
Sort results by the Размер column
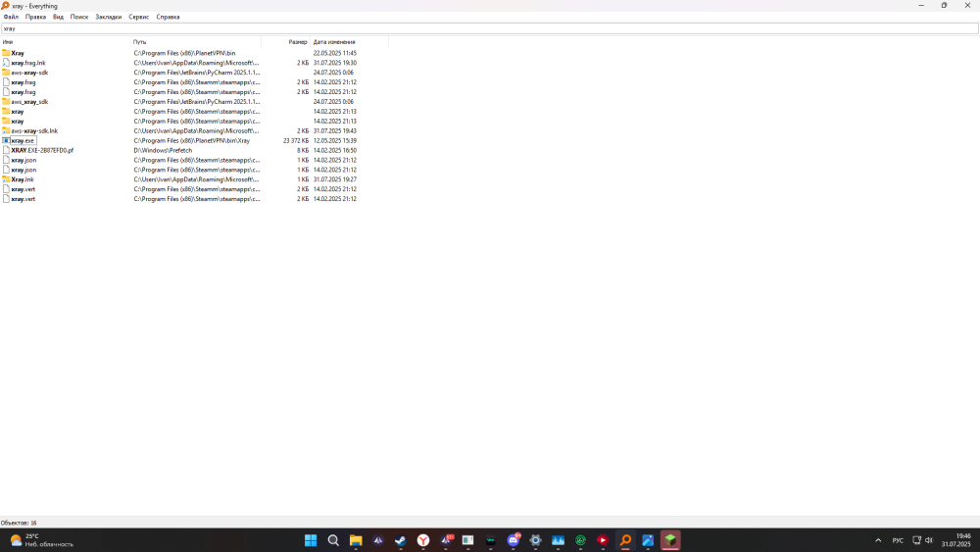click(x=285, y=42)
